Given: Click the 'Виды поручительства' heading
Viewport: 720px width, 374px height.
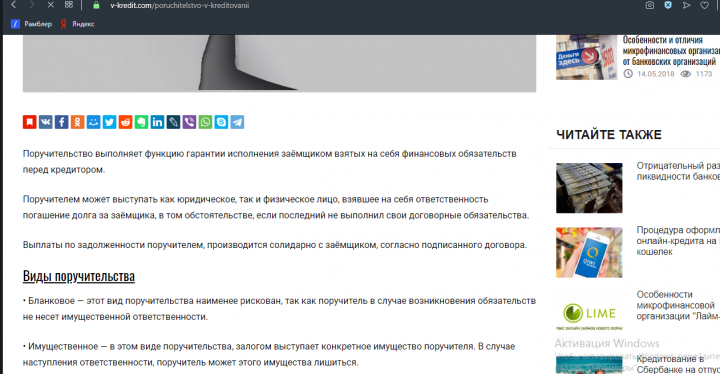Looking at the screenshot, I should 79,276.
